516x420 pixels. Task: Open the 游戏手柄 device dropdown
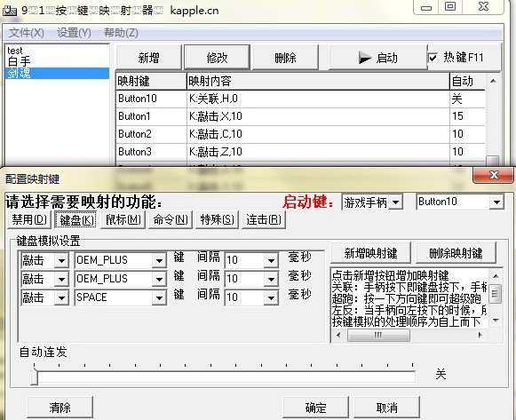point(372,202)
